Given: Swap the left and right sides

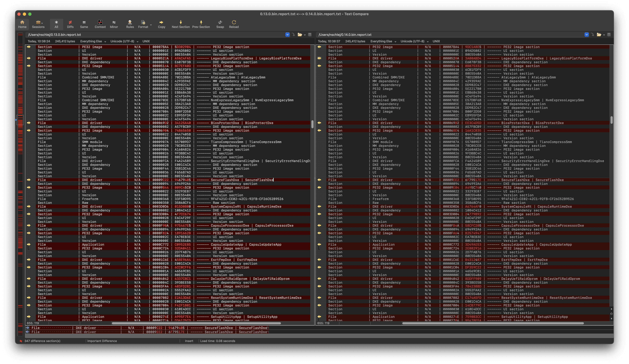Looking at the screenshot, I should (220, 24).
